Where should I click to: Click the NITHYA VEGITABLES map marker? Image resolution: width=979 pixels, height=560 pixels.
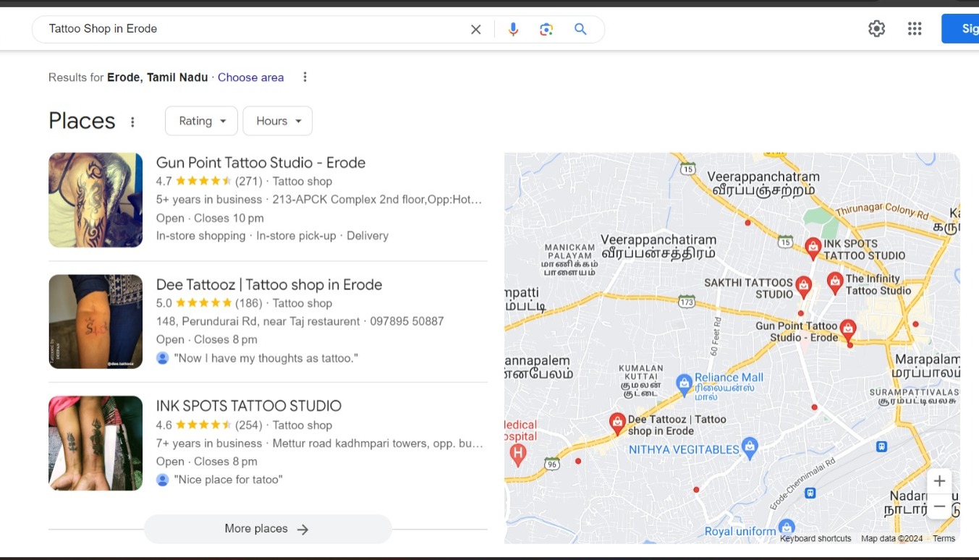coord(750,448)
